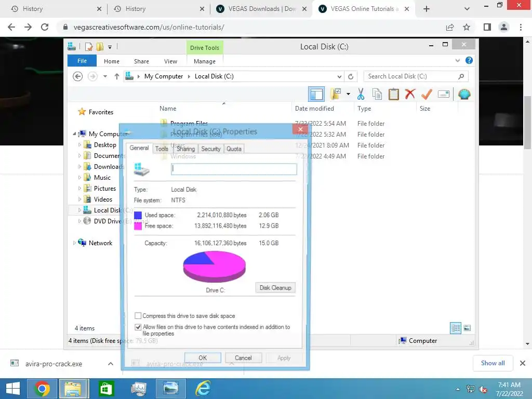532x399 pixels.
Task: Open the Chrome three-dot menu
Action: [521, 27]
